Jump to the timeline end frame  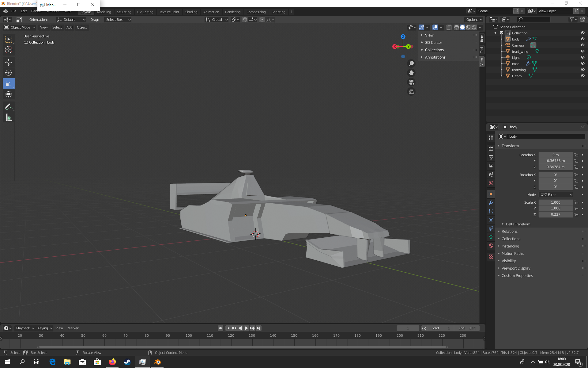coord(259,328)
